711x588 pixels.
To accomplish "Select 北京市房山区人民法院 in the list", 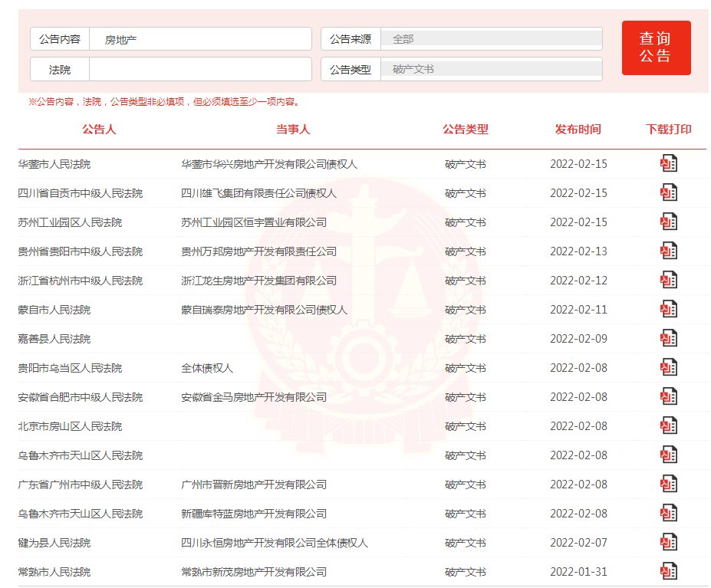I will [x=71, y=426].
